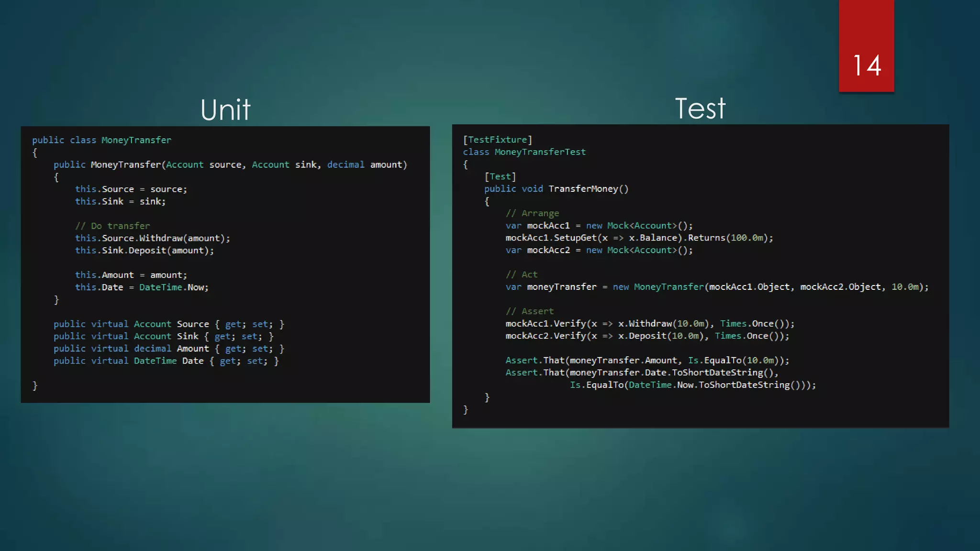Click this.Source.Withdraw(amount) line

point(152,238)
